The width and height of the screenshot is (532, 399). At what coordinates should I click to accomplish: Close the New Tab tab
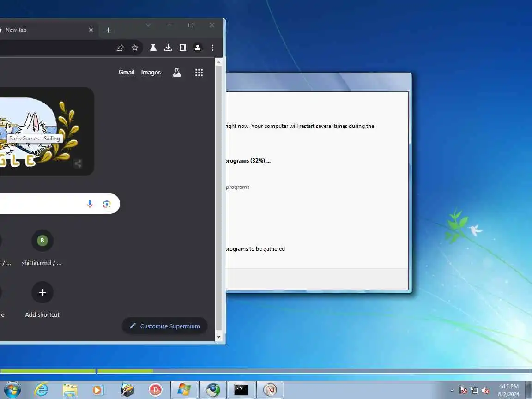(x=91, y=30)
